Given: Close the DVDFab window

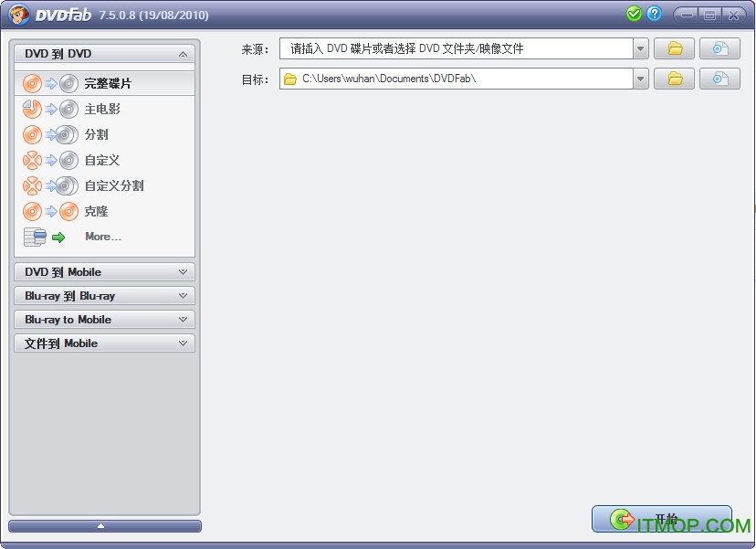Looking at the screenshot, I should click(x=734, y=15).
